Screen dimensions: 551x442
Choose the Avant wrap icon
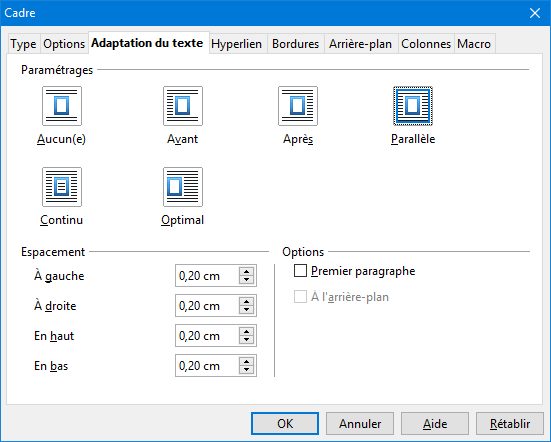pyautogui.click(x=183, y=106)
